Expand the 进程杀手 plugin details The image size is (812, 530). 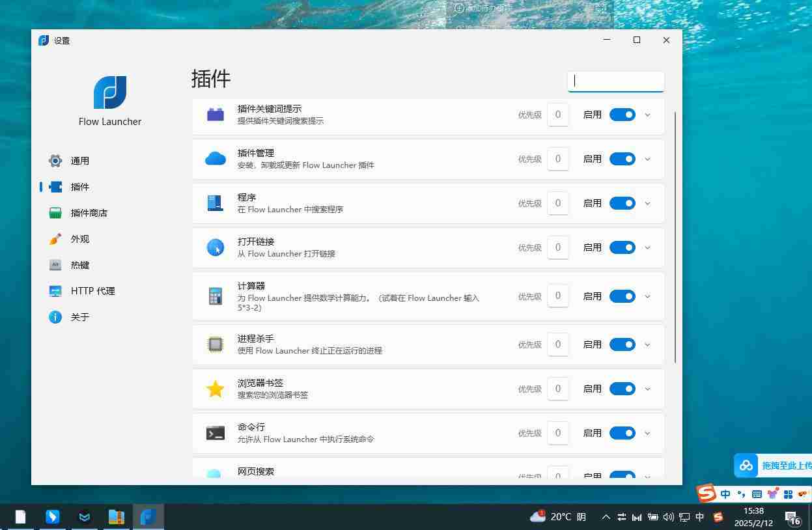pos(647,344)
